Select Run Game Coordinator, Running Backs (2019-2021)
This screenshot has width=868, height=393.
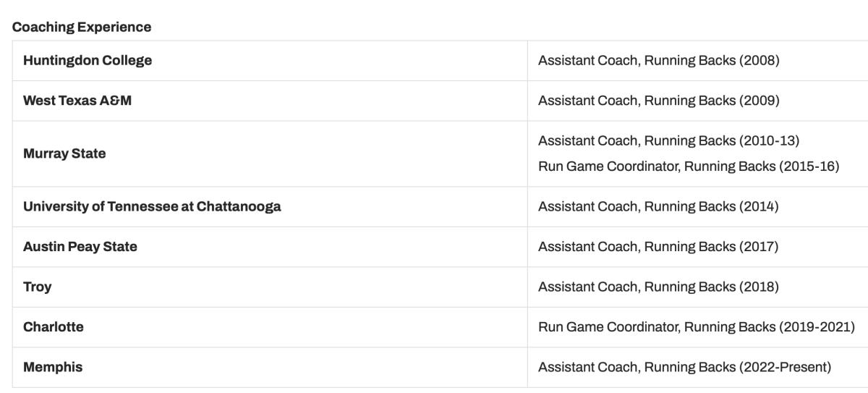click(697, 327)
